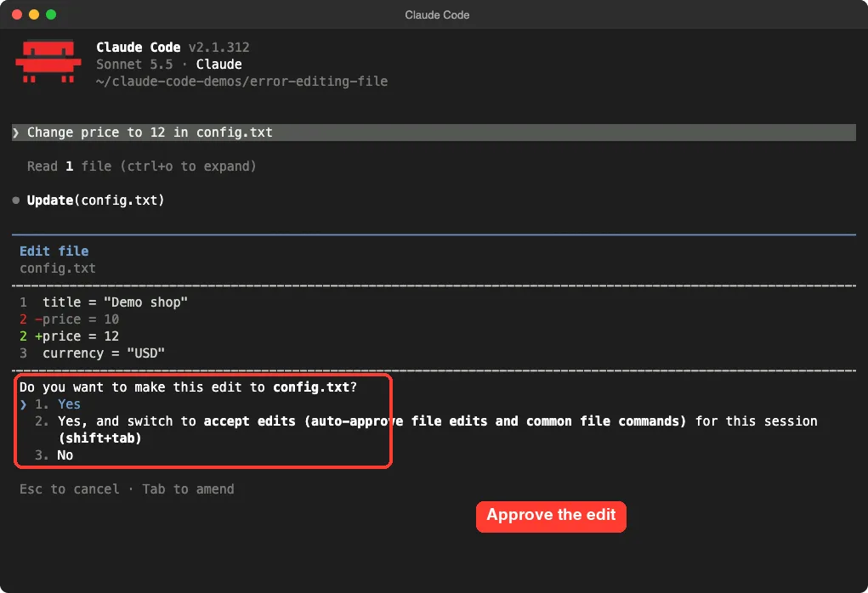This screenshot has height=593, width=868.
Task: Click the config.txt filename under Edit file
Action: [x=58, y=268]
